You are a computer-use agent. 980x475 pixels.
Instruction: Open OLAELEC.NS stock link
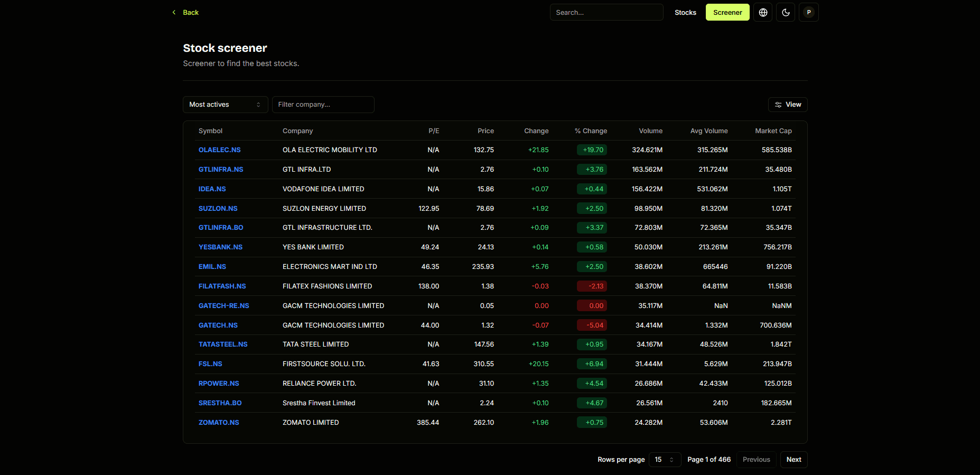(219, 150)
